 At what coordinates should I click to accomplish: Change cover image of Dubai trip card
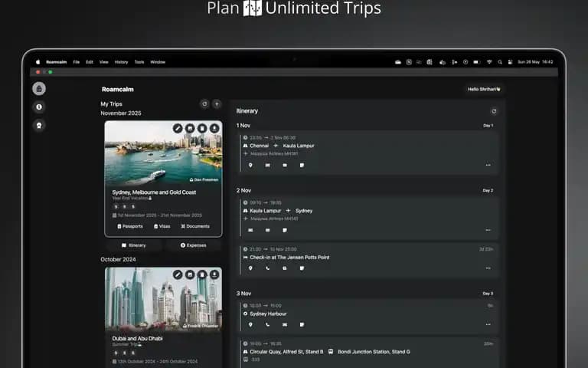[190, 275]
